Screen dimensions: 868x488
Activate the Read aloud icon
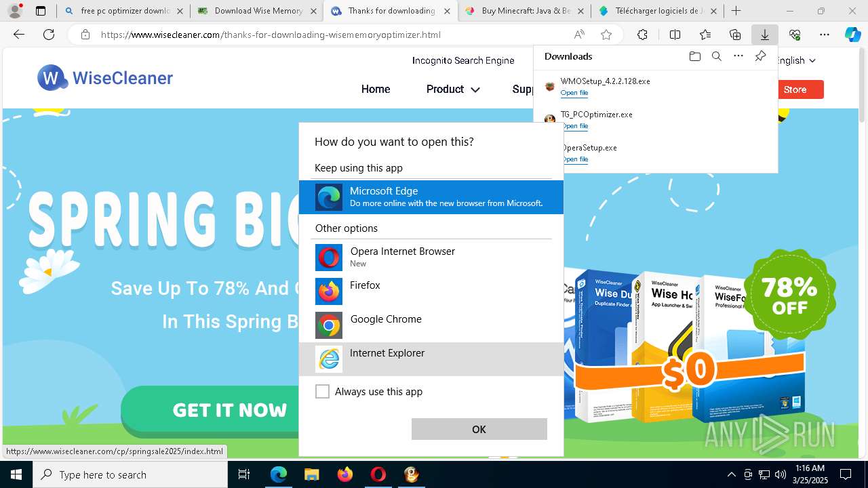[x=579, y=35]
